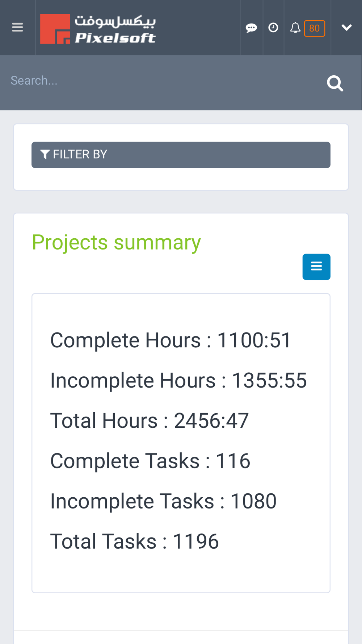Click the Complete Hours value line
This screenshot has width=362, height=644.
tap(171, 340)
